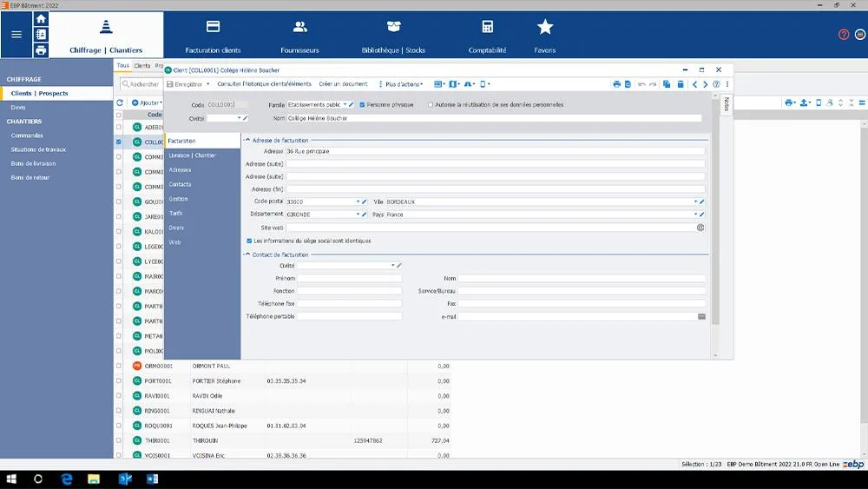This screenshot has height=489, width=868.
Task: Uncheck the COLL0001 row checkbox
Action: pyautogui.click(x=118, y=142)
